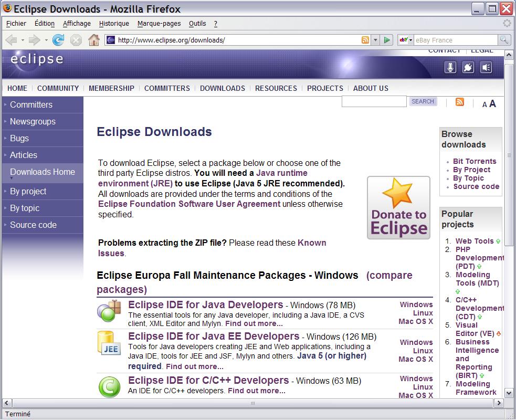Go to DOWNLOADS in the site navigation
This screenshot has height=420, width=516.
[x=223, y=88]
